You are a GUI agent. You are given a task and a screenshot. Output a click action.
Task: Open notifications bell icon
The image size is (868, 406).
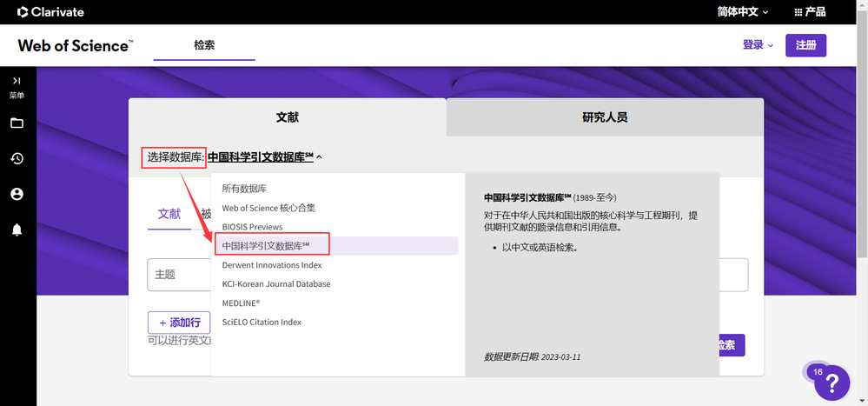pos(17,230)
